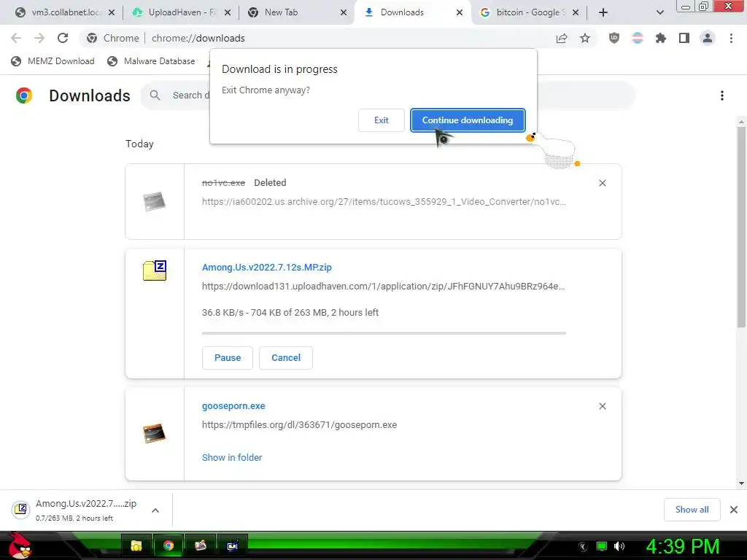Click the uploadhaven download URL text
The height and width of the screenshot is (560, 747).
(383, 286)
